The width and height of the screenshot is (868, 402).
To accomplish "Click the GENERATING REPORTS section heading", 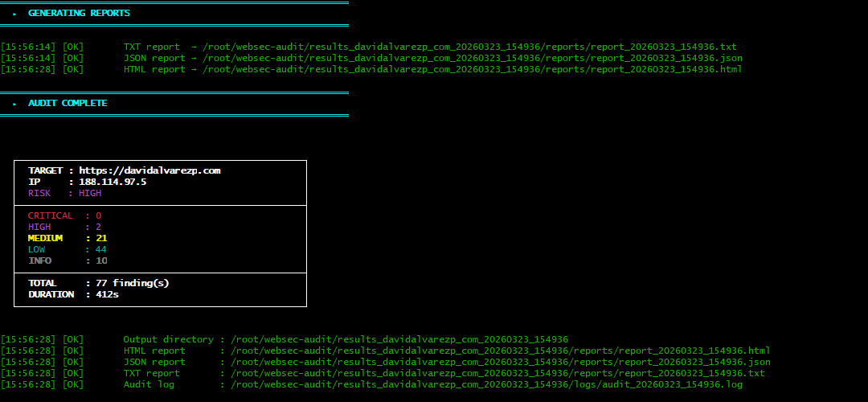I will click(x=79, y=13).
